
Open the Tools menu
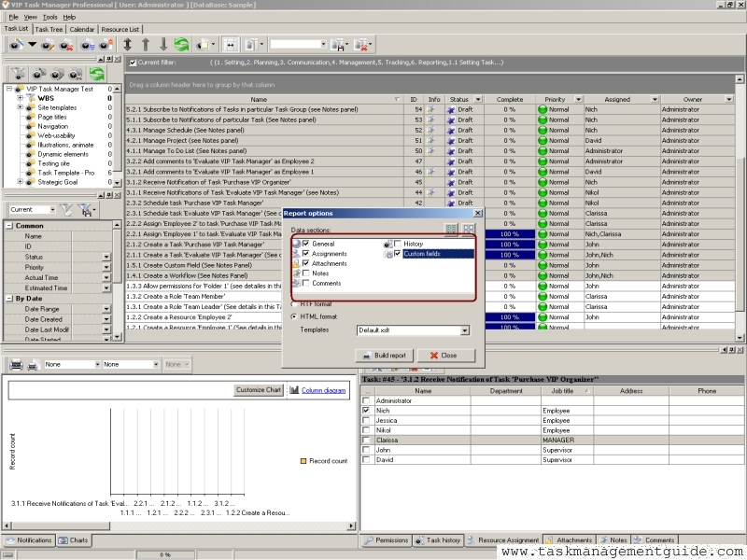pos(49,17)
